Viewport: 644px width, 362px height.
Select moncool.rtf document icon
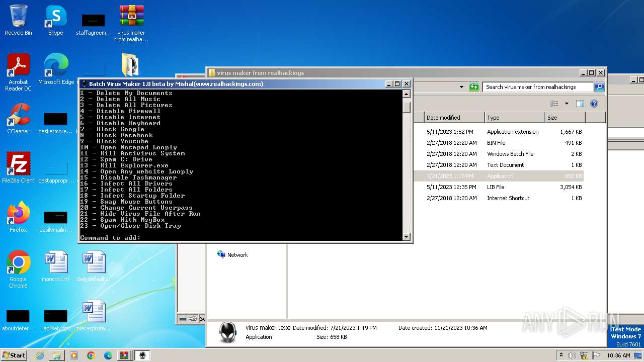[x=56, y=266]
